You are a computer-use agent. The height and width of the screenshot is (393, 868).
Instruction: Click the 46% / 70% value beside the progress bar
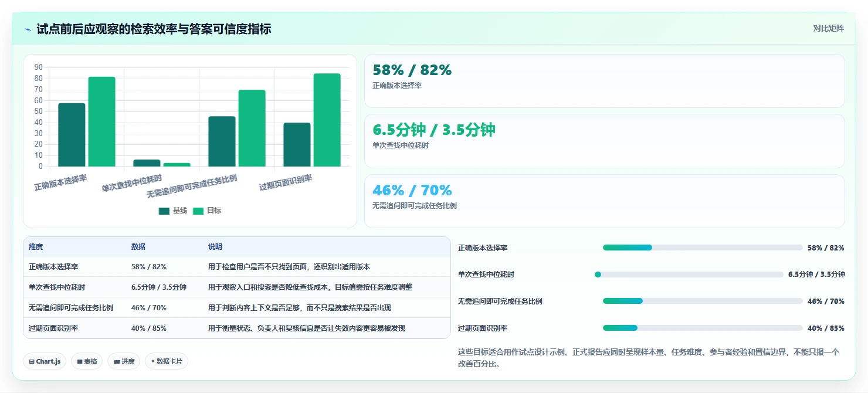(x=826, y=301)
